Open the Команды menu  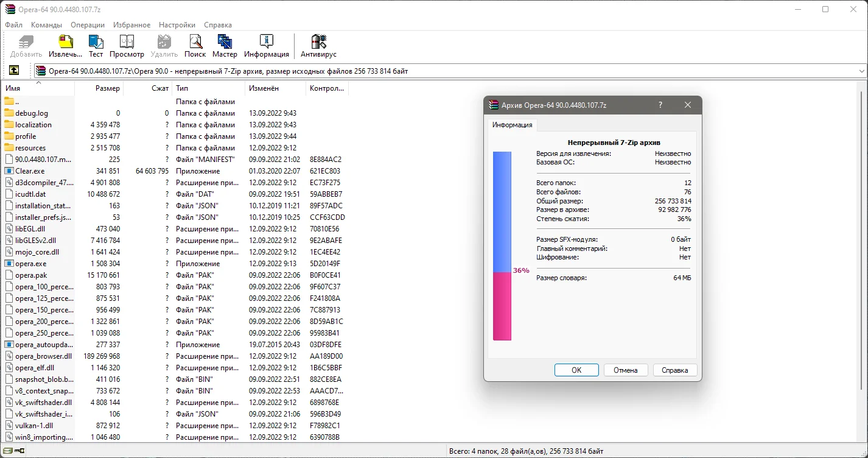point(46,25)
